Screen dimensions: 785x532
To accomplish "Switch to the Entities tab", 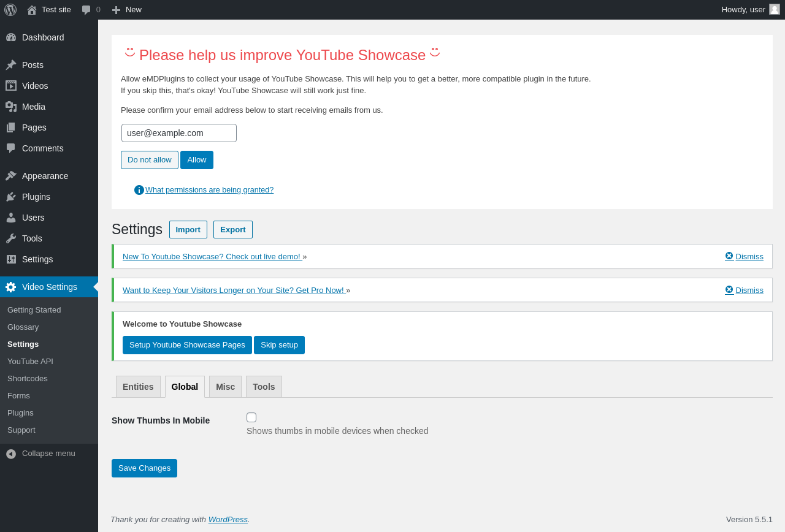I will point(138,387).
